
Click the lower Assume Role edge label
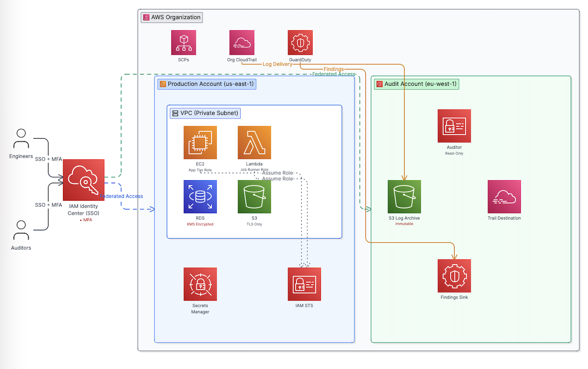tap(278, 178)
